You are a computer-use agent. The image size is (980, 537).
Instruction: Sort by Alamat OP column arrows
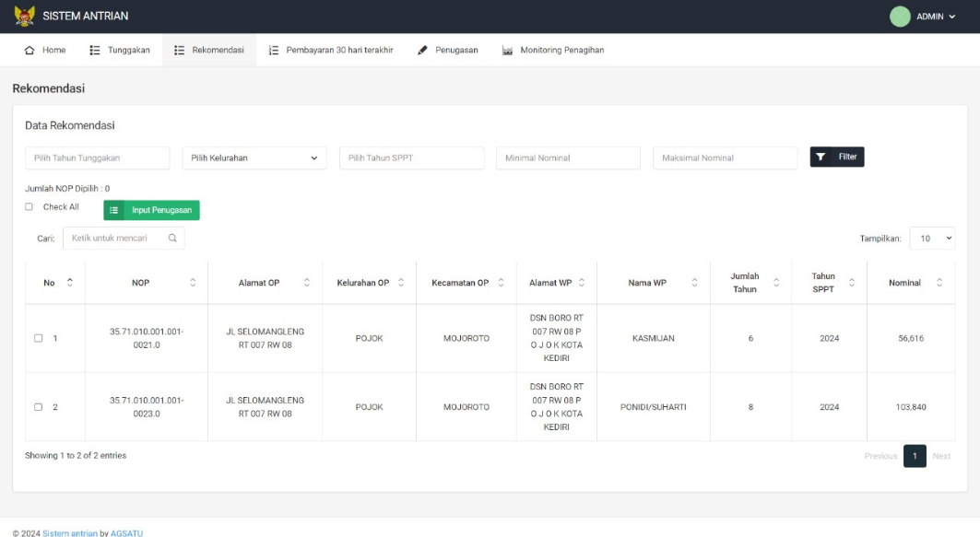click(307, 282)
